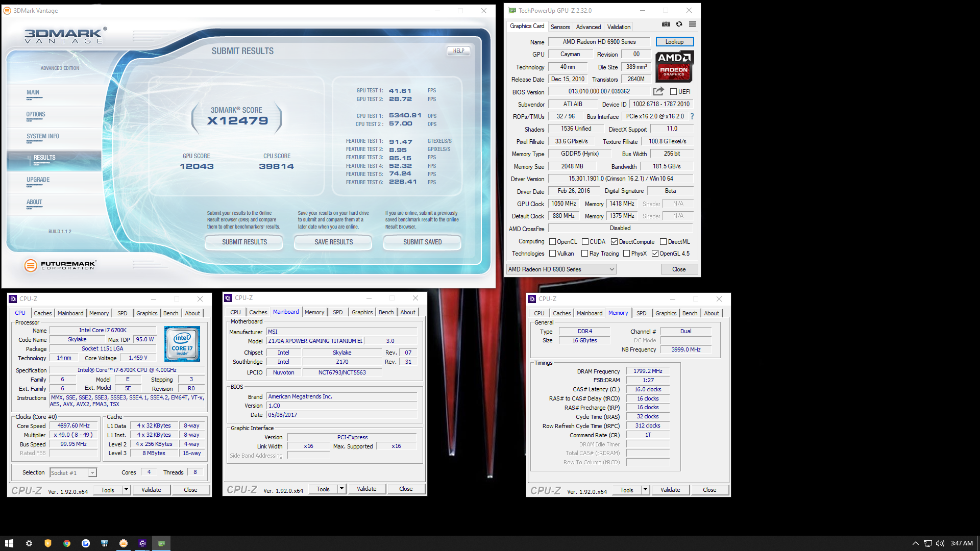This screenshot has width=980, height=551.
Task: Open the Windows Start menu
Action: [x=9, y=543]
